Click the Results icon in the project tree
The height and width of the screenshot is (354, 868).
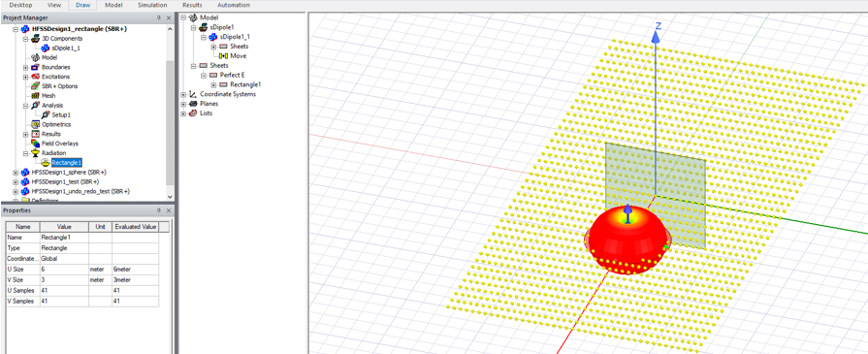tap(36, 134)
